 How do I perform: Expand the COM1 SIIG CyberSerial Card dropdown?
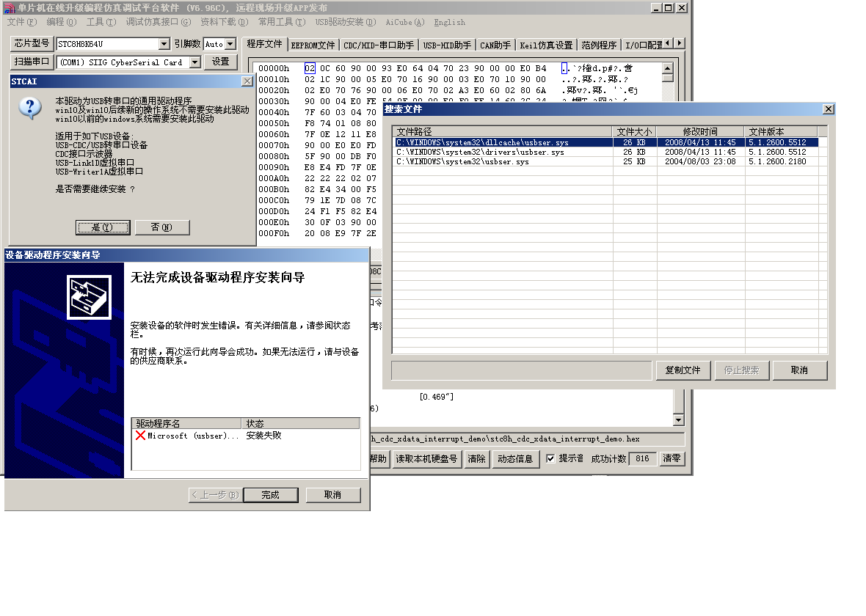pyautogui.click(x=194, y=62)
